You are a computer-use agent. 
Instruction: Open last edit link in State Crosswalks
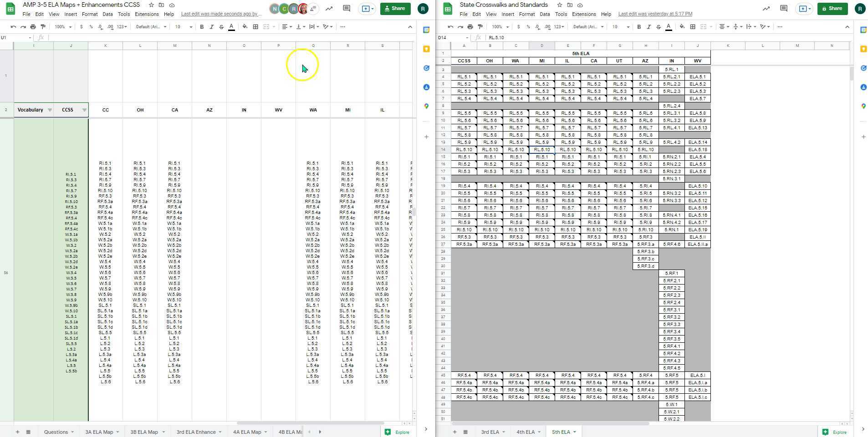tap(655, 14)
